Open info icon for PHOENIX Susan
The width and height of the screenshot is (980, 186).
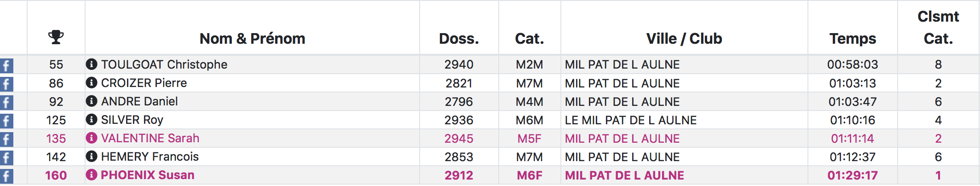pyautogui.click(x=92, y=175)
